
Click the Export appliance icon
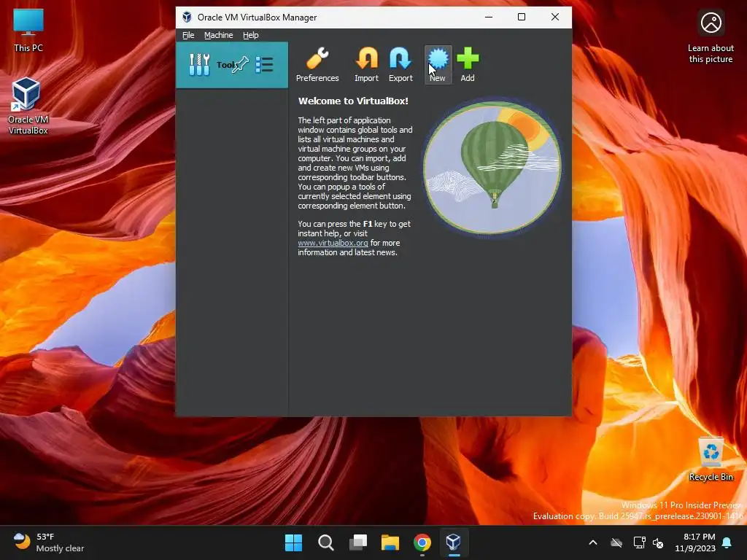400,65
